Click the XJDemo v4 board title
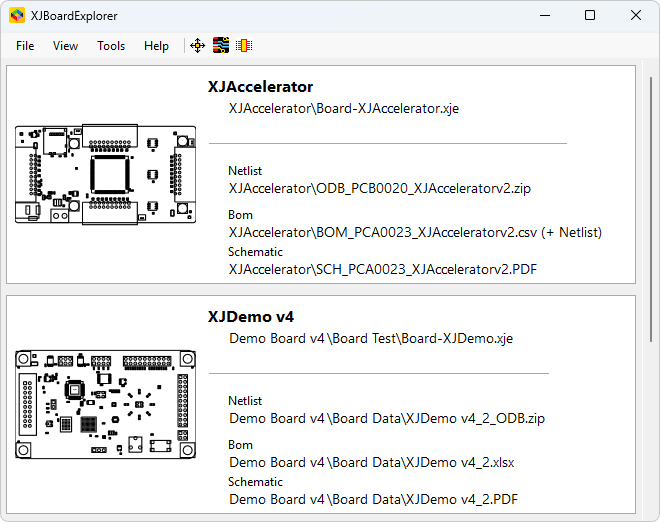 coord(251,317)
